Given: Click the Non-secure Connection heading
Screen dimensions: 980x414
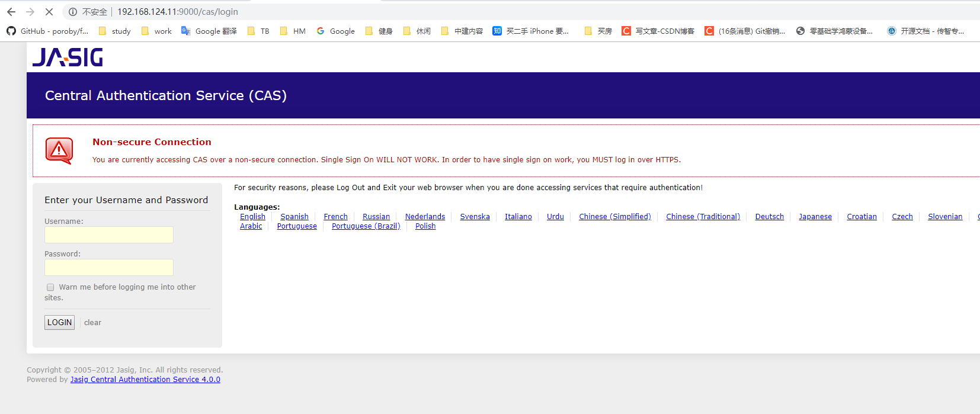Looking at the screenshot, I should click(152, 142).
